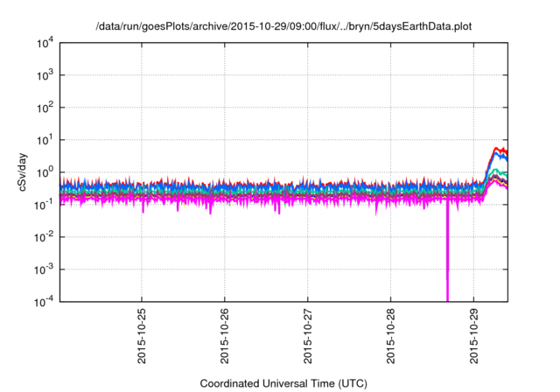
Task: Select the 2015-10-28 date tick label
Action: (390, 336)
